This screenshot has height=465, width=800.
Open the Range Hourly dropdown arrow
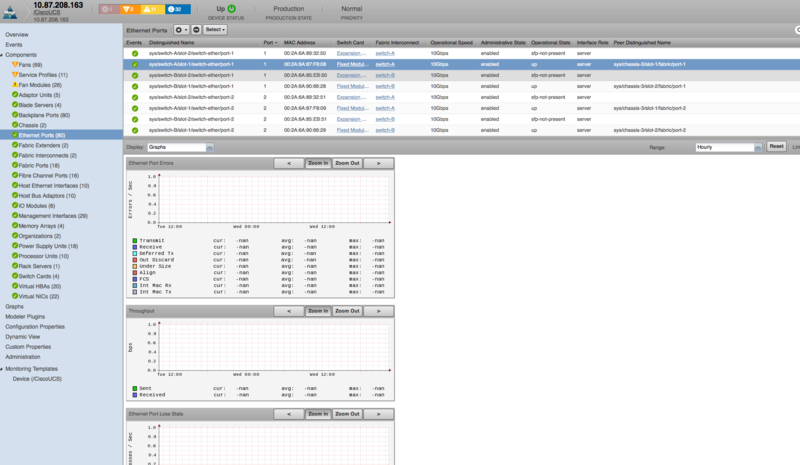pyautogui.click(x=758, y=147)
